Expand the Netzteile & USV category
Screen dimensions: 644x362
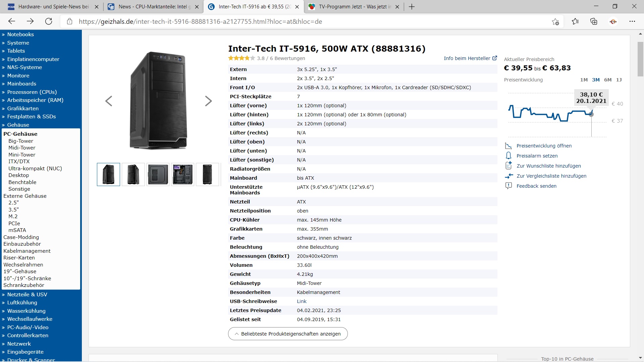click(27, 294)
